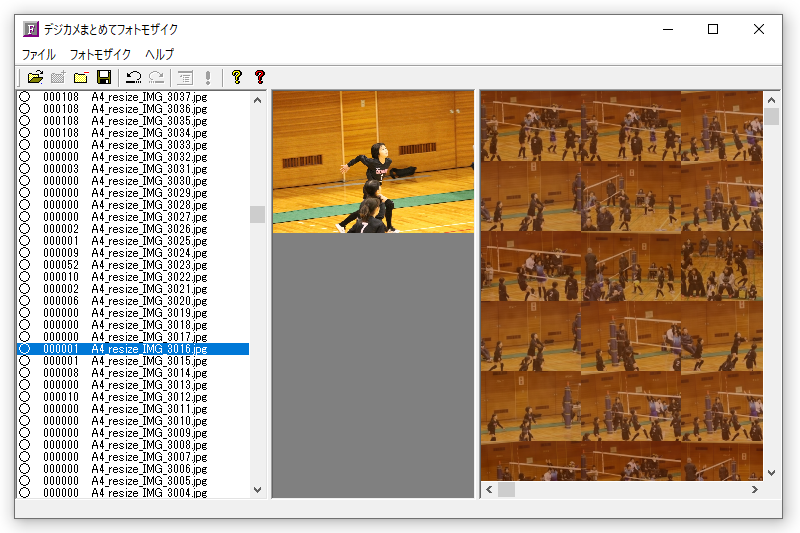Select file A4_resize_IMG_3013.jpg in list
This screenshot has width=800, height=533.
point(149,385)
